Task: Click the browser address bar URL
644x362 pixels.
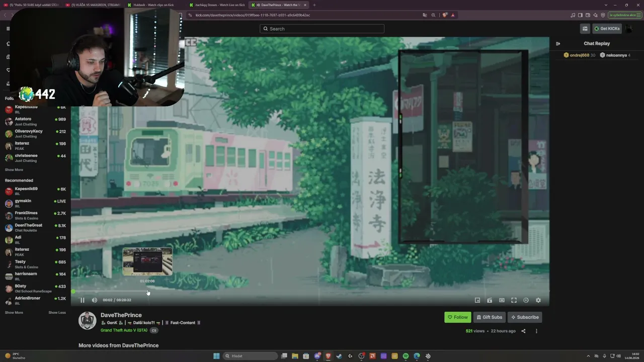Action: 253,15
